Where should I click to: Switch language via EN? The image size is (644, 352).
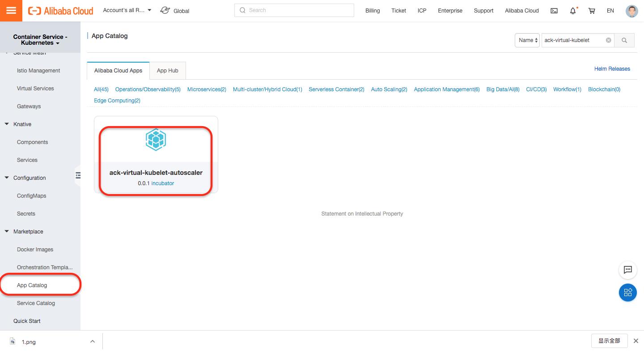point(610,11)
